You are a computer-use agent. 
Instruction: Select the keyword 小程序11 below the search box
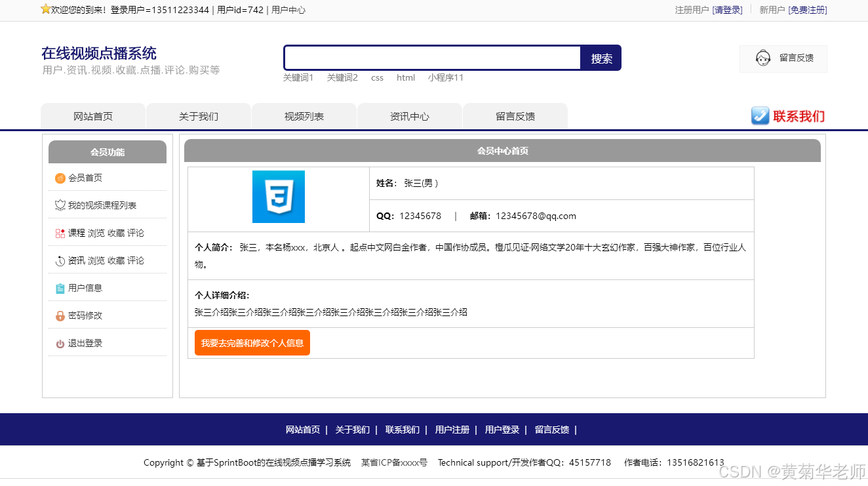pyautogui.click(x=446, y=77)
